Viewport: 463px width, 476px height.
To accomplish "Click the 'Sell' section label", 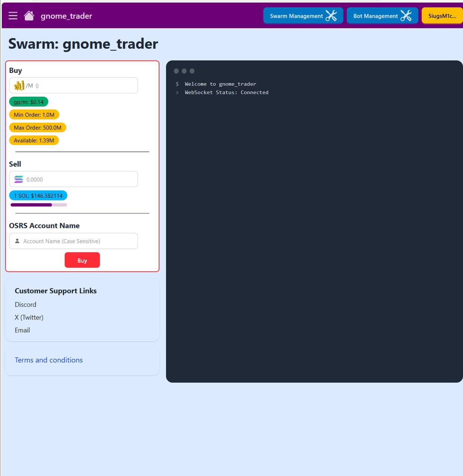I will [15, 164].
